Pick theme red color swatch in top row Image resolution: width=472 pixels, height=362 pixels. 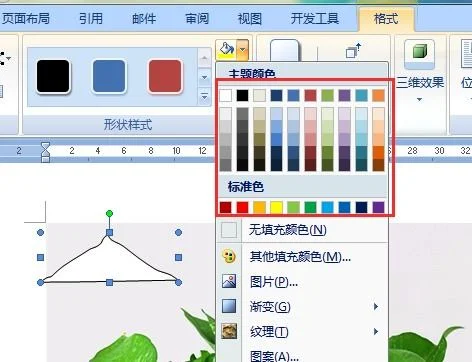coord(310,95)
